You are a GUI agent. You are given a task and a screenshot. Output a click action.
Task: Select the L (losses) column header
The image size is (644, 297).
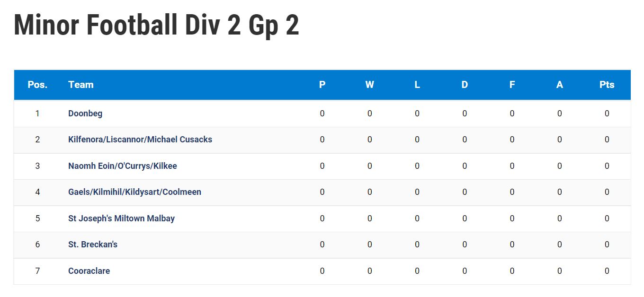[417, 85]
